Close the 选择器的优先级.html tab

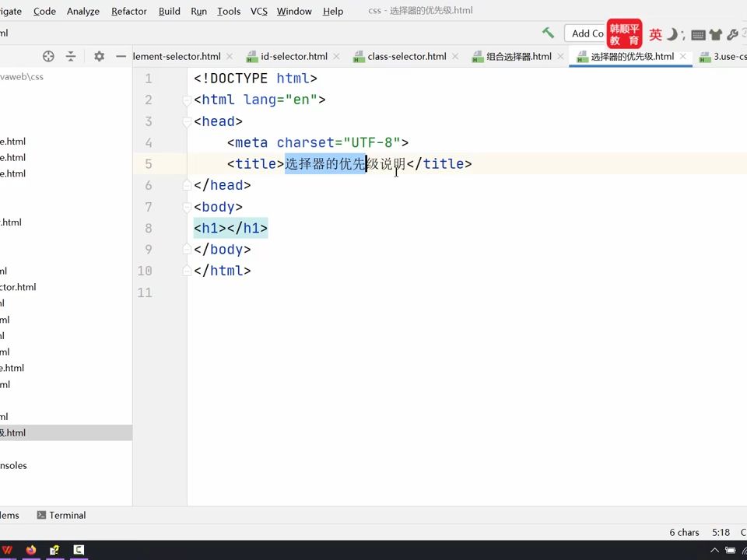(682, 56)
